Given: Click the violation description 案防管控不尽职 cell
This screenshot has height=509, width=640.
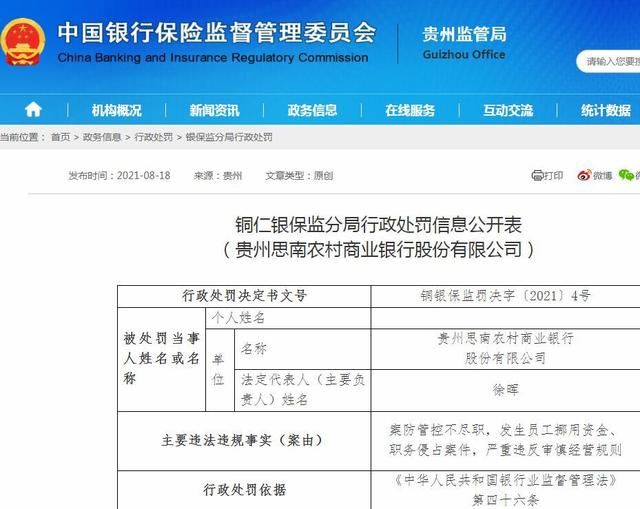Looking at the screenshot, I should click(x=505, y=440).
